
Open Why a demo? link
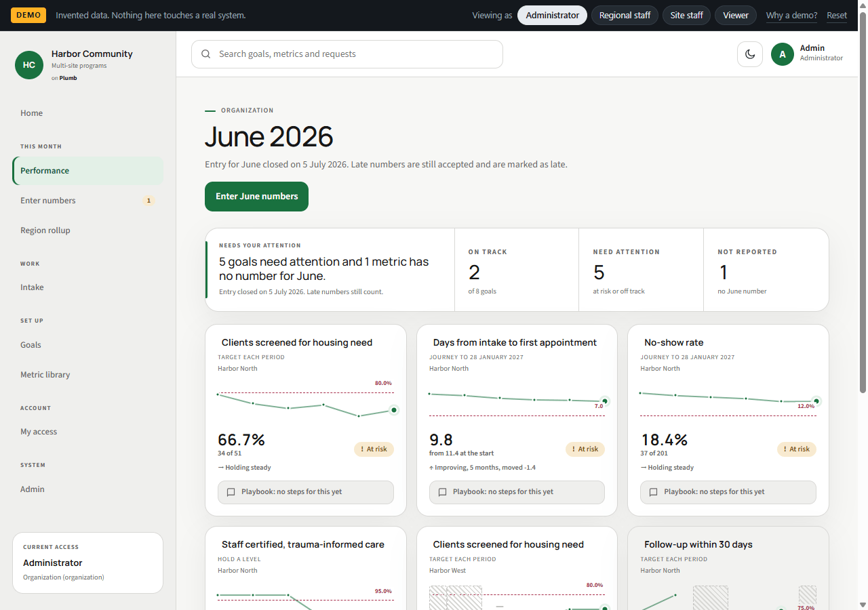pyautogui.click(x=791, y=16)
